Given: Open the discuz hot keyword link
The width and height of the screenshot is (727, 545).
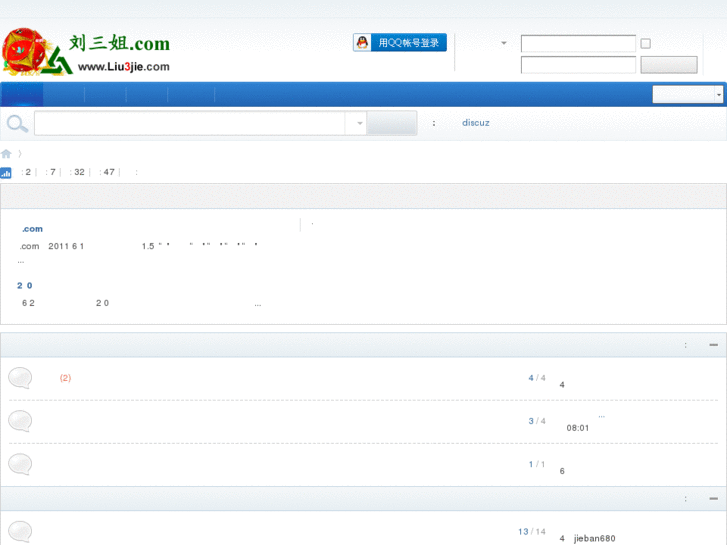Looking at the screenshot, I should pos(476,123).
